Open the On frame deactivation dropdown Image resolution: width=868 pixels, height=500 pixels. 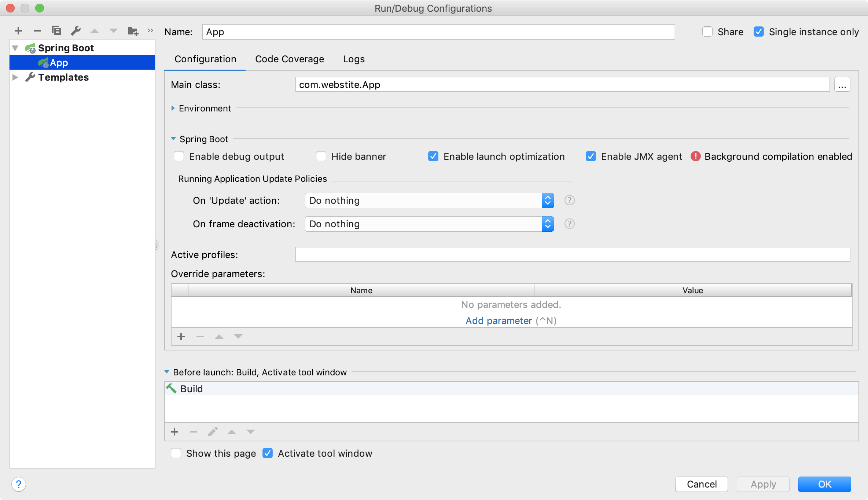[429, 224]
